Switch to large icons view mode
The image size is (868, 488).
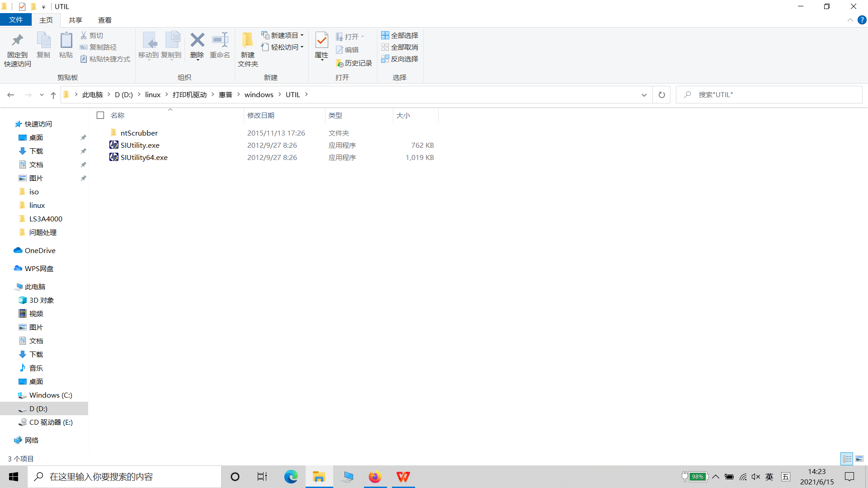pyautogui.click(x=859, y=459)
